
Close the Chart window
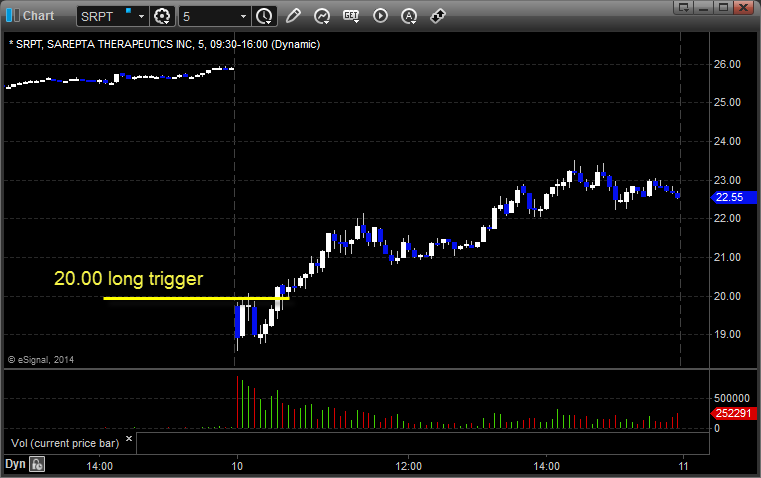[744, 7]
